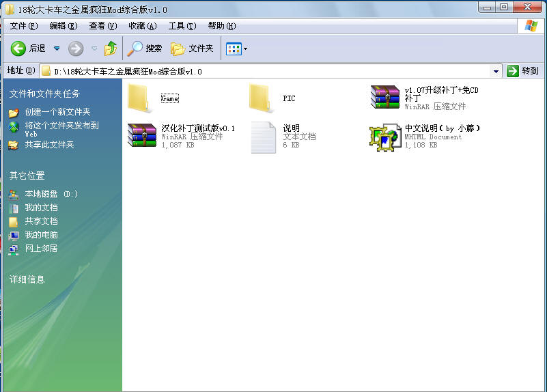Screen dimensions: 547x392
Task: Open 我的电脑 location
Action: coord(41,235)
